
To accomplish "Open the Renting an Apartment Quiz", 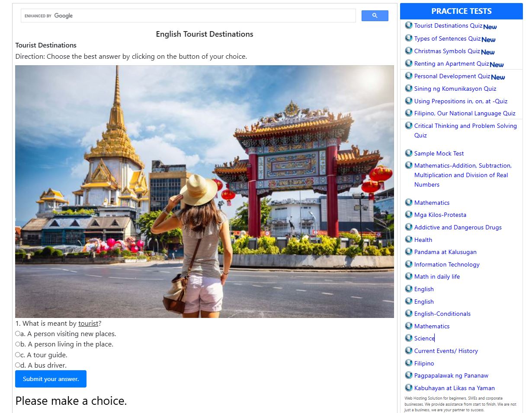I will 452,64.
